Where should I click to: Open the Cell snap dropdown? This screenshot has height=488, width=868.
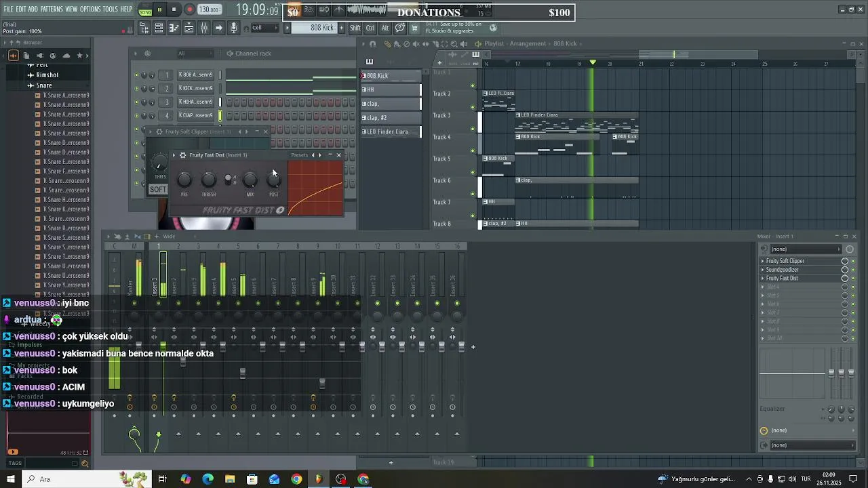pyautogui.click(x=264, y=28)
